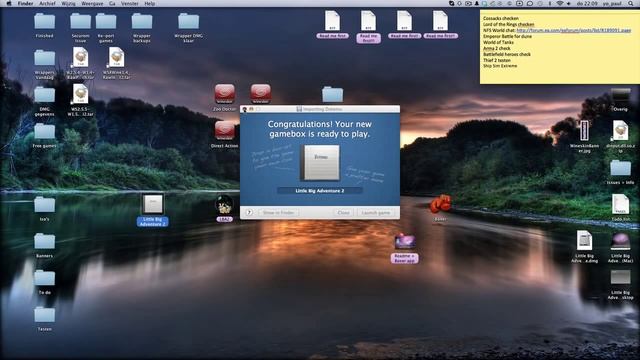Select the LBA2 game icon on the desktop
The width and height of the screenshot is (640, 360).
click(x=224, y=205)
